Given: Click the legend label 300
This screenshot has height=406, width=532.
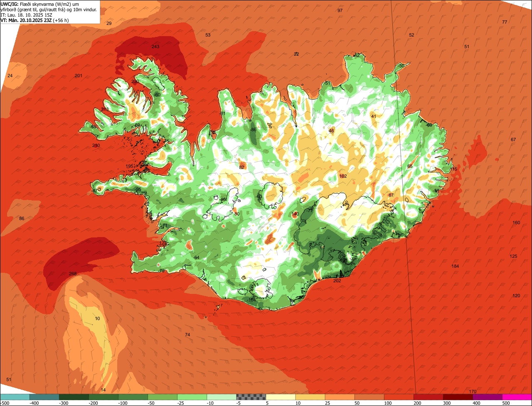Looking at the screenshot, I should tap(447, 403).
